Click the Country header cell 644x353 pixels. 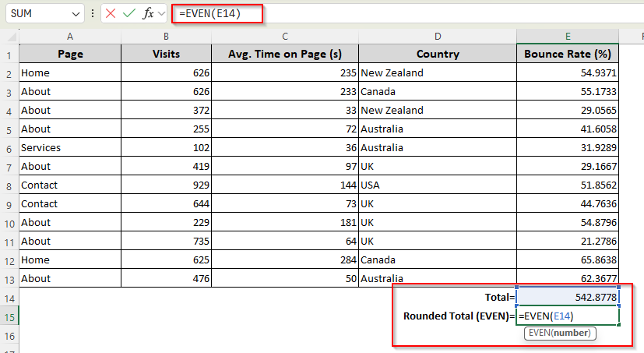pos(438,54)
